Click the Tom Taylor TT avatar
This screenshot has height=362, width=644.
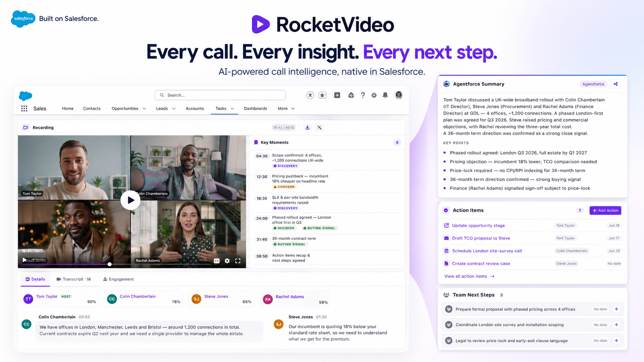pyautogui.click(x=28, y=299)
